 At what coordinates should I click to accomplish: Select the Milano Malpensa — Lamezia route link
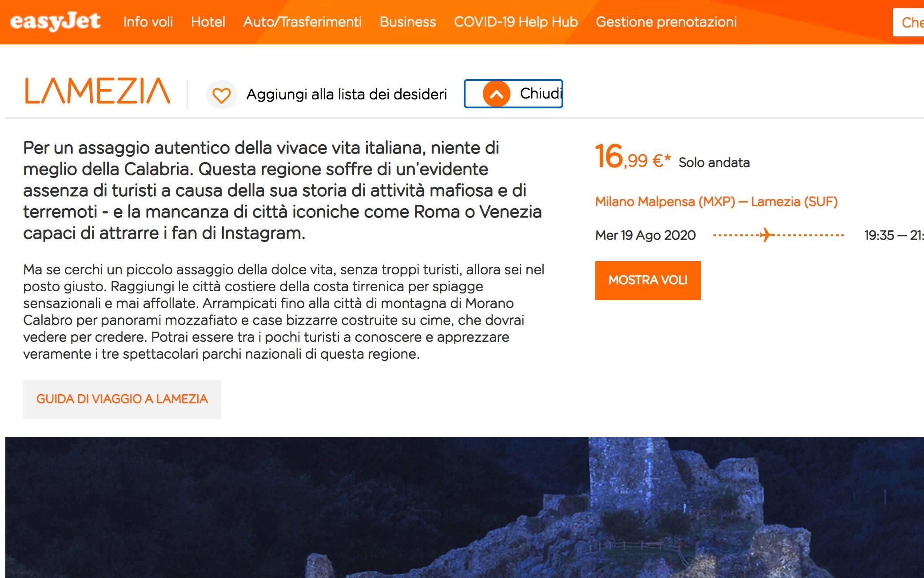(715, 201)
